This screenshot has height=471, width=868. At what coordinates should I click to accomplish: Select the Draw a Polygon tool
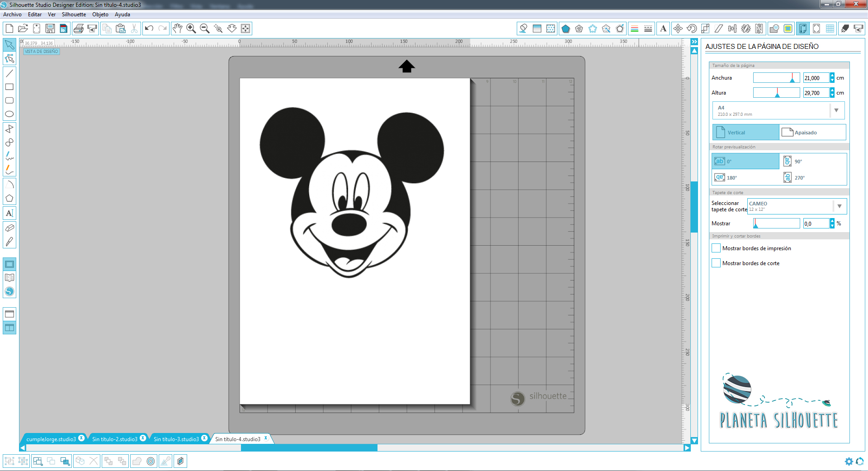click(x=9, y=128)
